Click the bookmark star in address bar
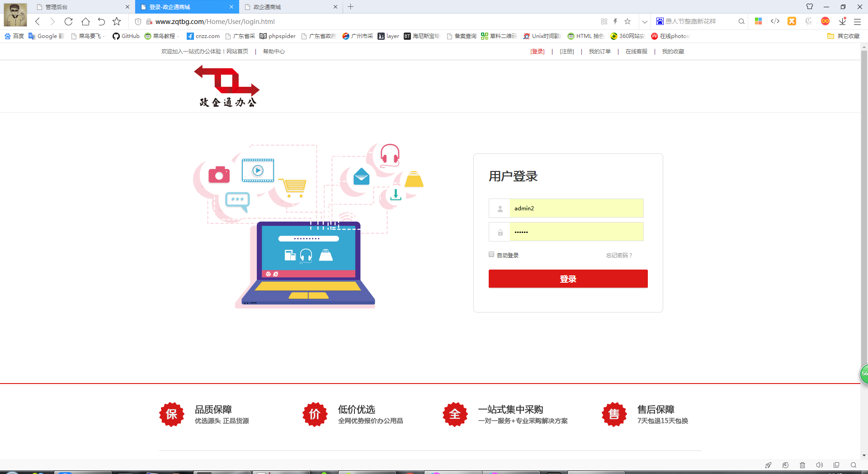Screen dimensions: 868x474 click(627, 21)
